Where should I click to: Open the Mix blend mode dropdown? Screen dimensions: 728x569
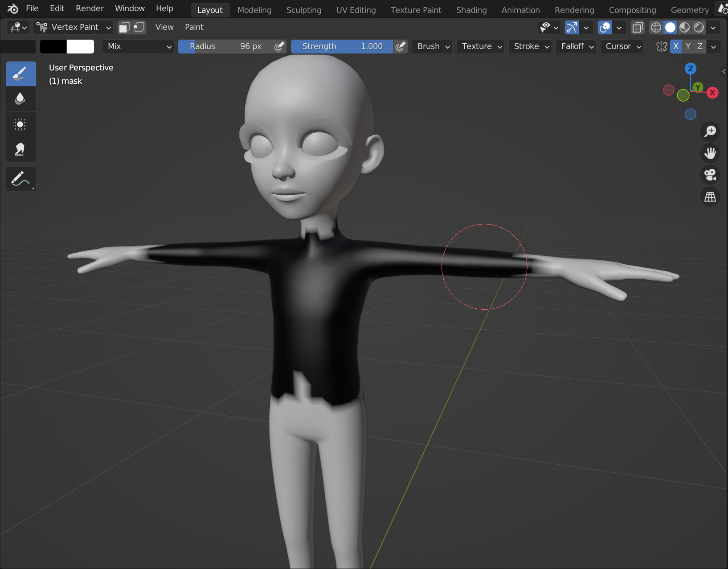click(x=138, y=46)
